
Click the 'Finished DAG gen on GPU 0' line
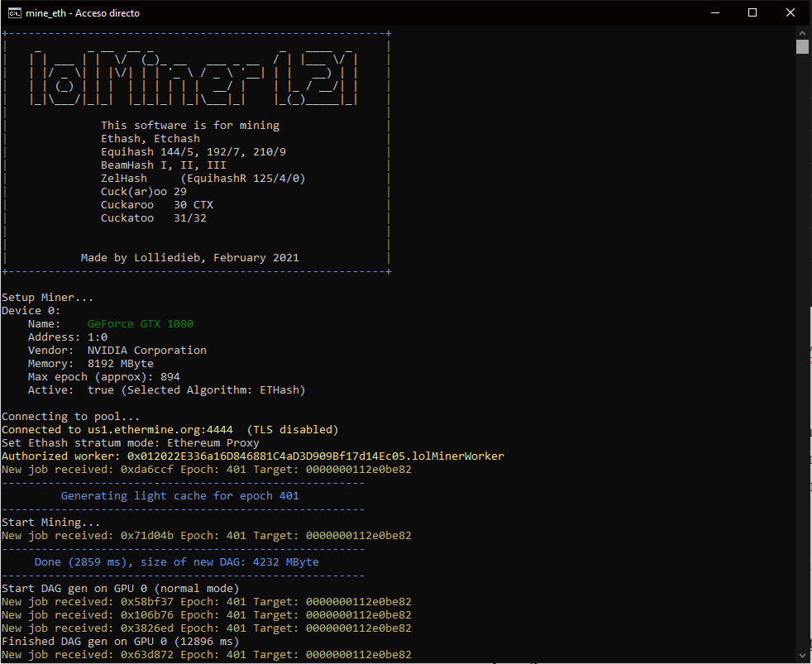[x=120, y=641]
